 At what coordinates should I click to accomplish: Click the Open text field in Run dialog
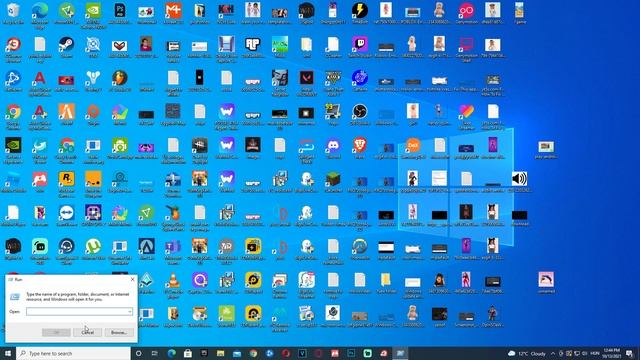pos(79,311)
